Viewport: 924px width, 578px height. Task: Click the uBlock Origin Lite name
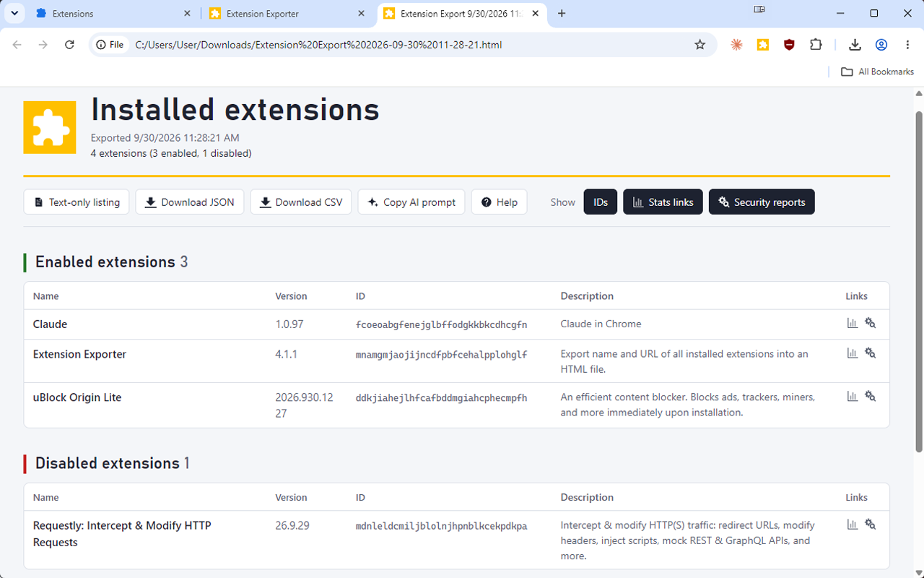(x=77, y=397)
